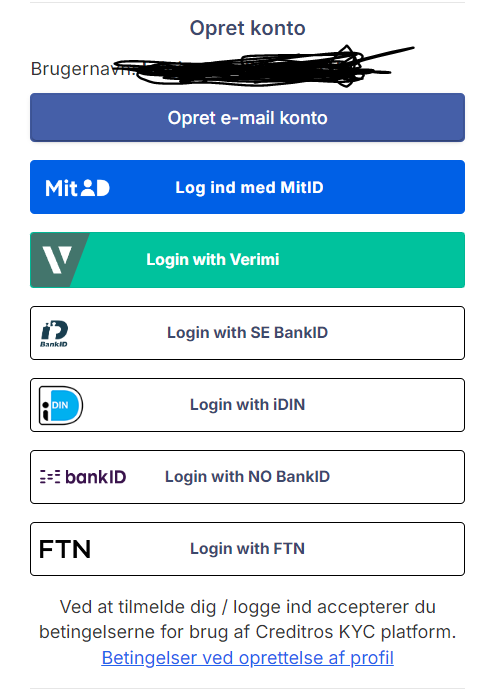Viewport: 490px width, 692px height.
Task: Click the Swedish BankID logo
Action: pos(54,334)
